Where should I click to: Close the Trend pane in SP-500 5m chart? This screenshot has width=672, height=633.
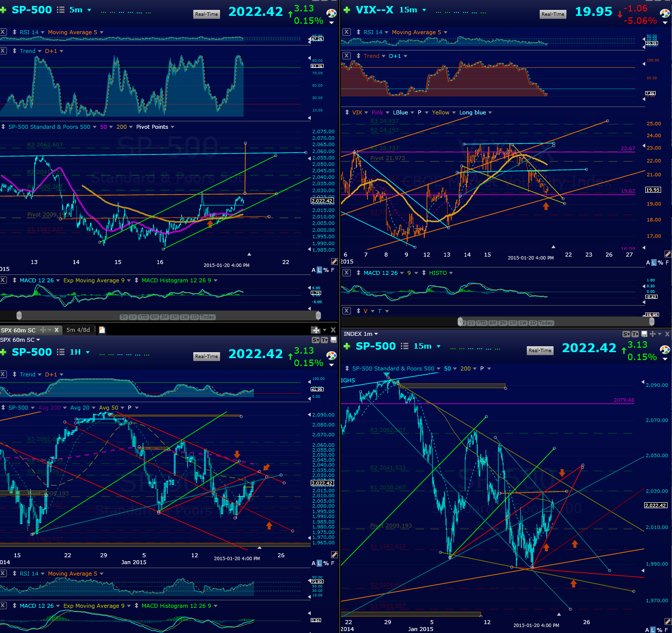tap(3, 51)
